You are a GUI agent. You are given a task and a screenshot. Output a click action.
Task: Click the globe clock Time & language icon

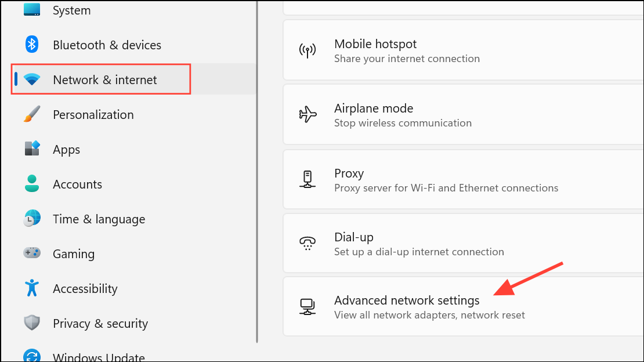tap(32, 219)
